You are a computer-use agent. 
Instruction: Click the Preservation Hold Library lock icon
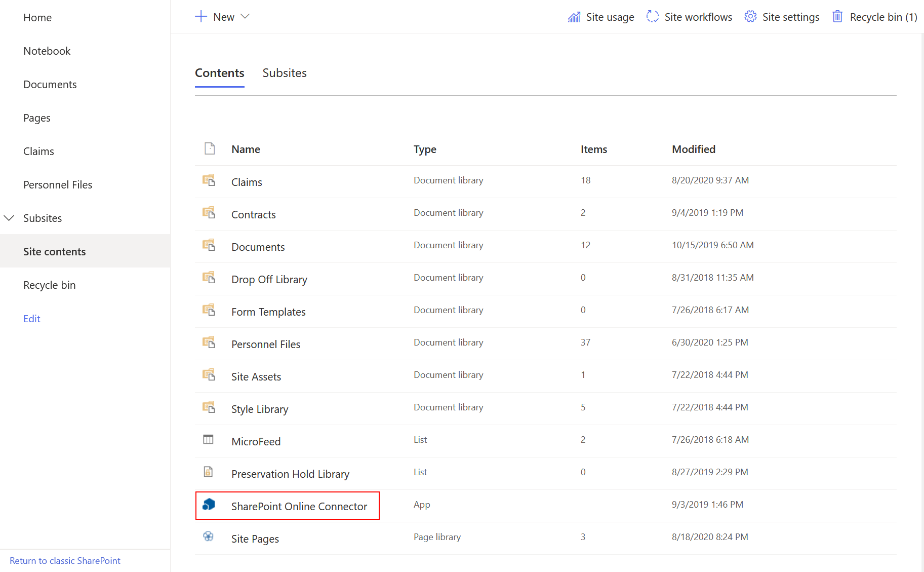click(x=209, y=472)
